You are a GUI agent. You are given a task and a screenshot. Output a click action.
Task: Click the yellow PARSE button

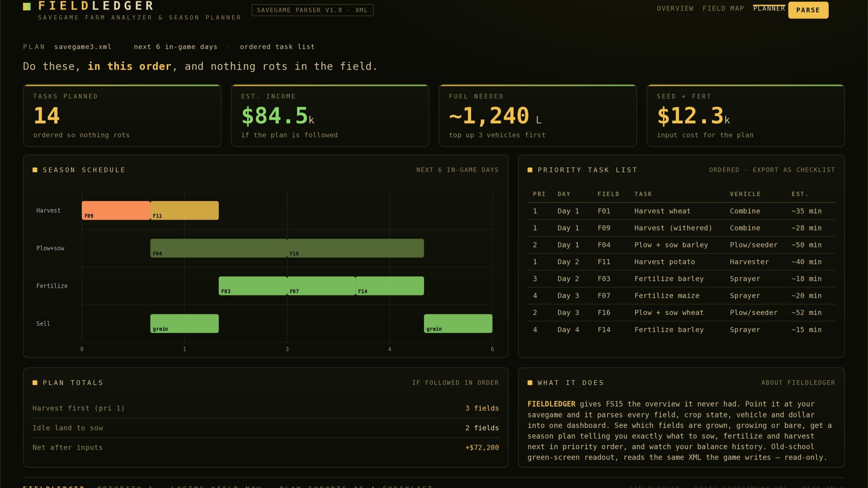pos(808,10)
